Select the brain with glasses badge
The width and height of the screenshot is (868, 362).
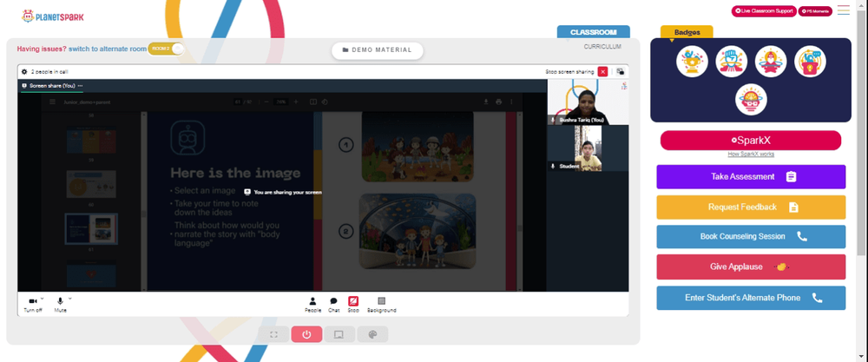[x=751, y=100]
